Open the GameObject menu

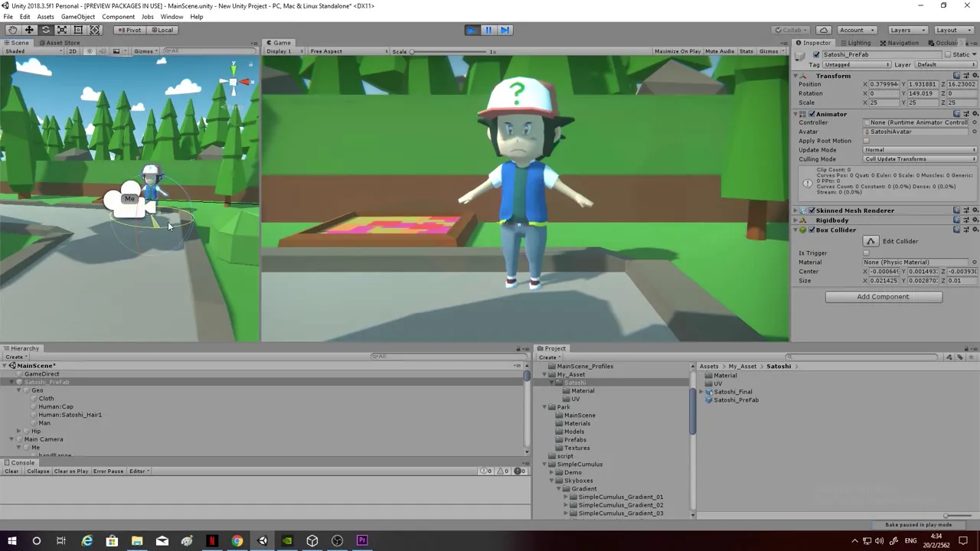[x=77, y=17]
